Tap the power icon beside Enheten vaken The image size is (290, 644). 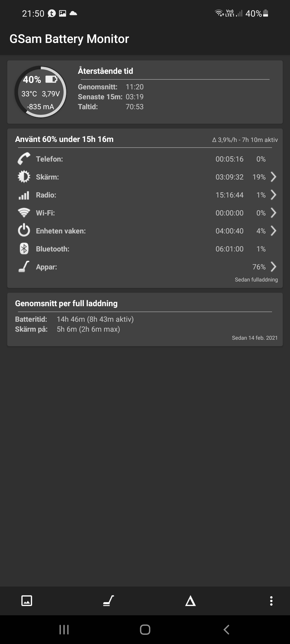pyautogui.click(x=24, y=231)
